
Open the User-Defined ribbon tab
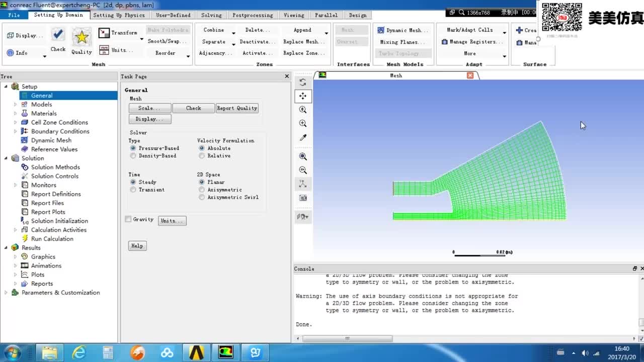[x=173, y=15]
